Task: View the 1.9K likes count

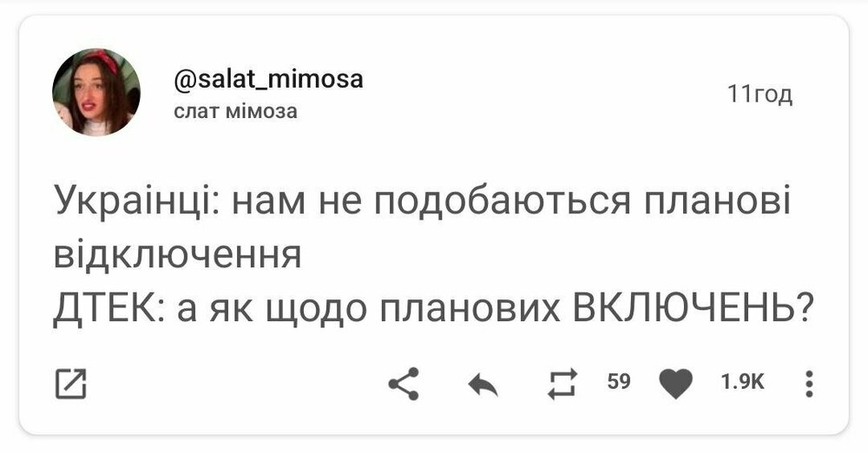Action: pyautogui.click(x=742, y=382)
